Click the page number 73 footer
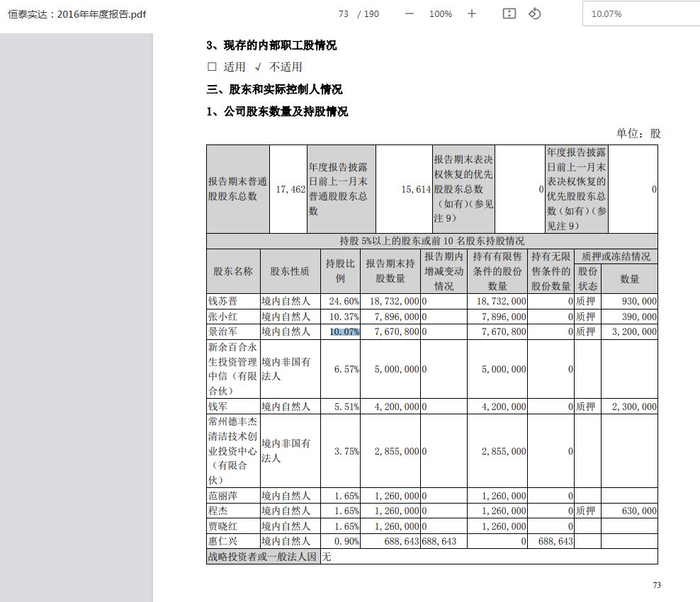 [x=657, y=585]
